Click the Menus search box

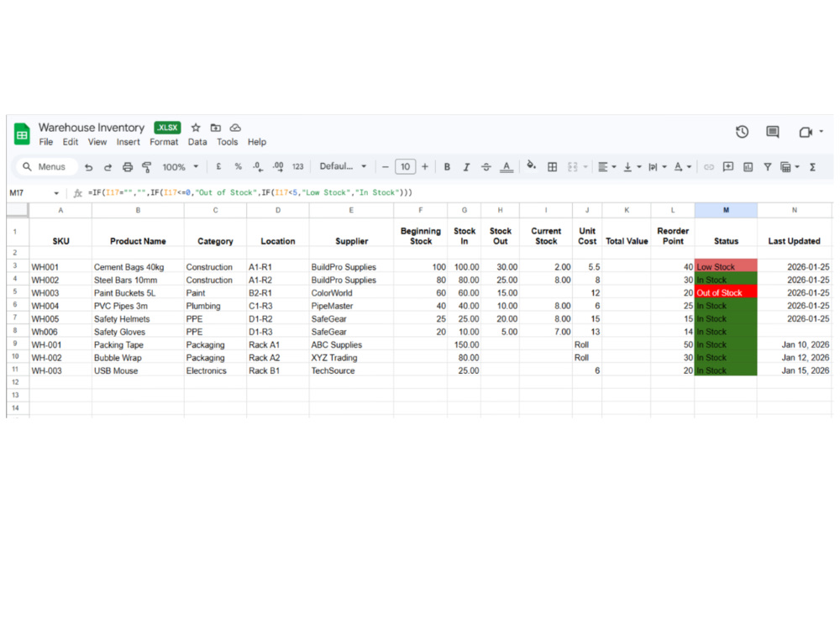point(47,167)
